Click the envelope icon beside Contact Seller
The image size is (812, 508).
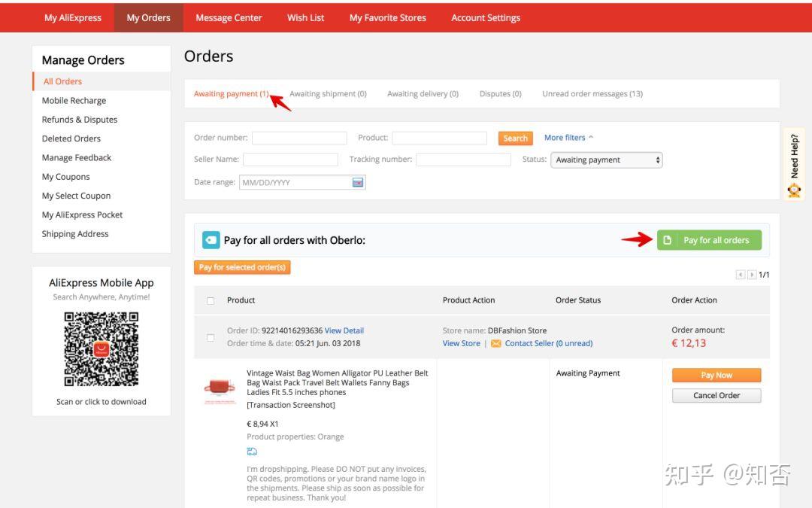point(495,344)
